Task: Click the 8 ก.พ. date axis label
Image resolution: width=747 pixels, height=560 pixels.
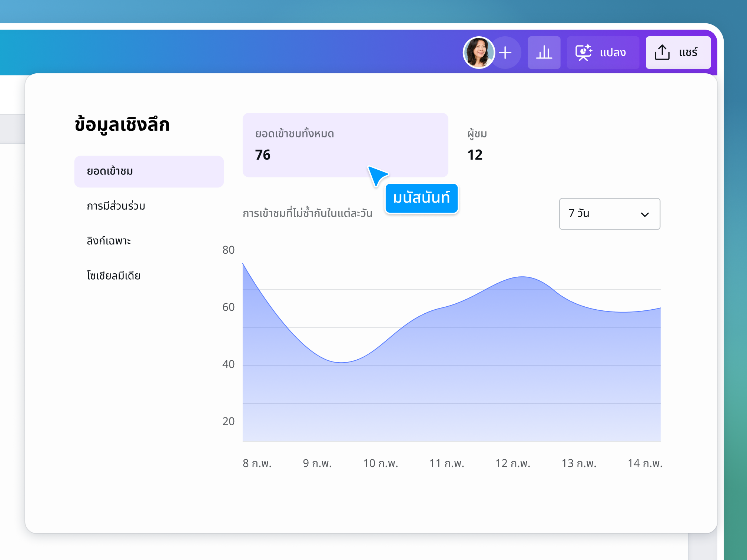Action: 257,463
